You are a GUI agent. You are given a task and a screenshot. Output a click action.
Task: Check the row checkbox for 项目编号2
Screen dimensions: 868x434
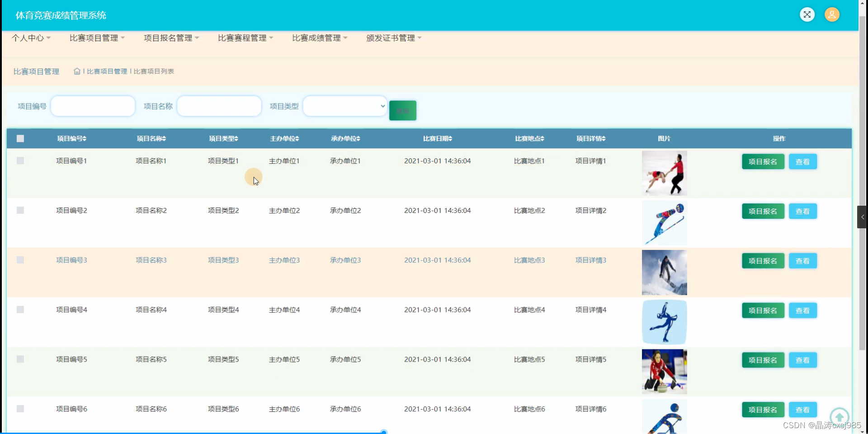coord(20,211)
